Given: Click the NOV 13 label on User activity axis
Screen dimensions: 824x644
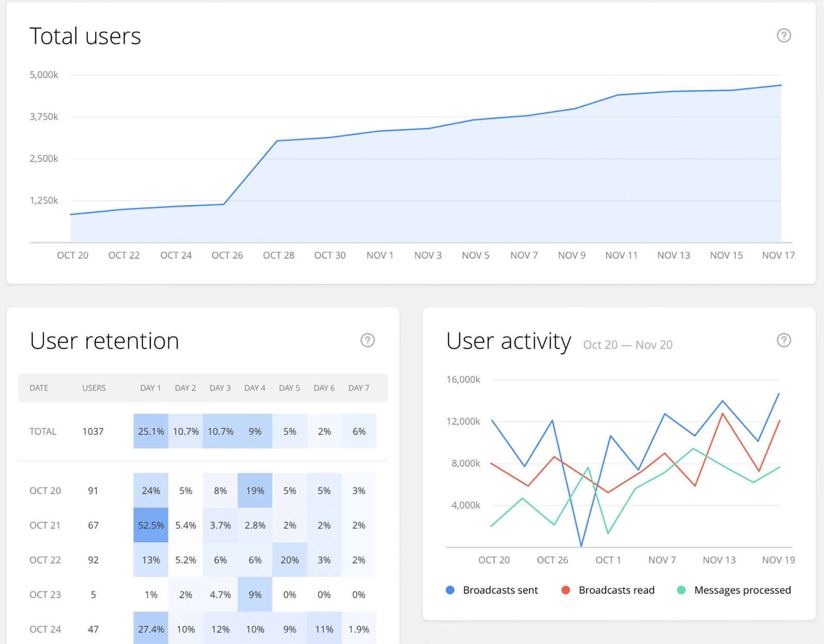Looking at the screenshot, I should pyautogui.click(x=719, y=560).
